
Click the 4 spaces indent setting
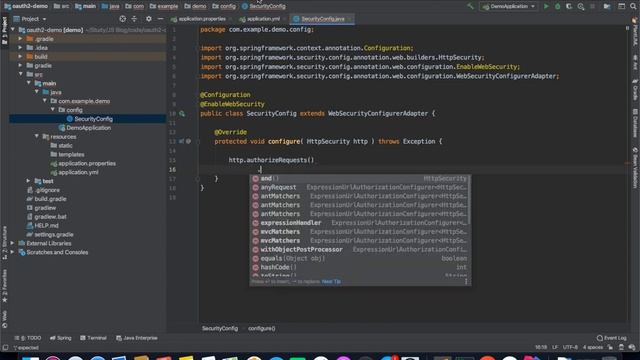click(x=593, y=347)
